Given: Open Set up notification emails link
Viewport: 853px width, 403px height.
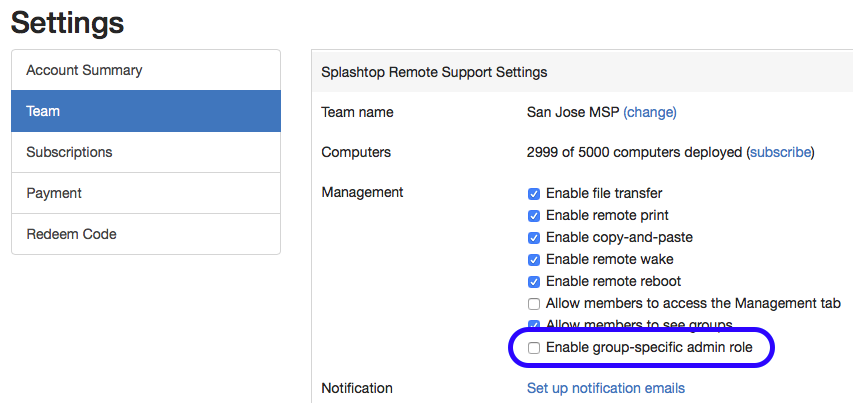Looking at the screenshot, I should 605,388.
